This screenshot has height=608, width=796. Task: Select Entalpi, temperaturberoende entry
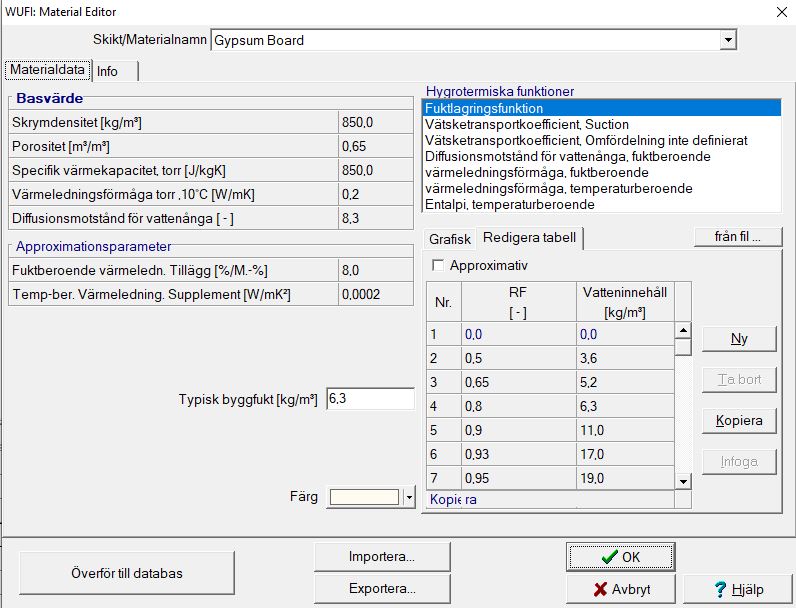(x=601, y=205)
